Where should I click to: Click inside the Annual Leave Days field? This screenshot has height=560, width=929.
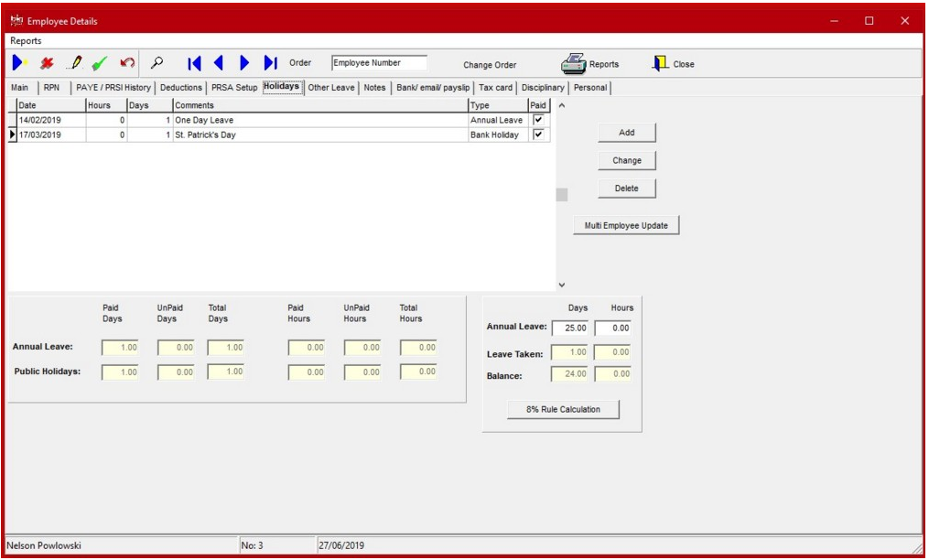point(570,328)
